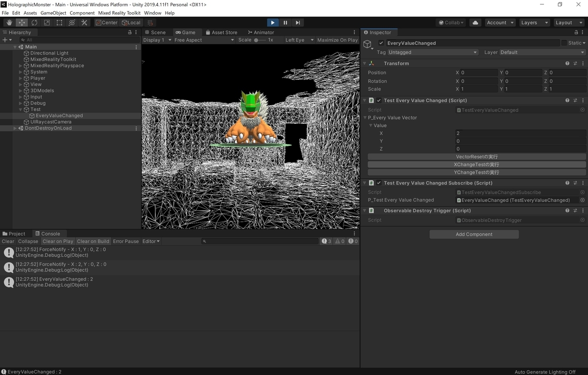This screenshot has height=375, width=588.
Task: Open the Collab dropdown
Action: [x=451, y=23]
